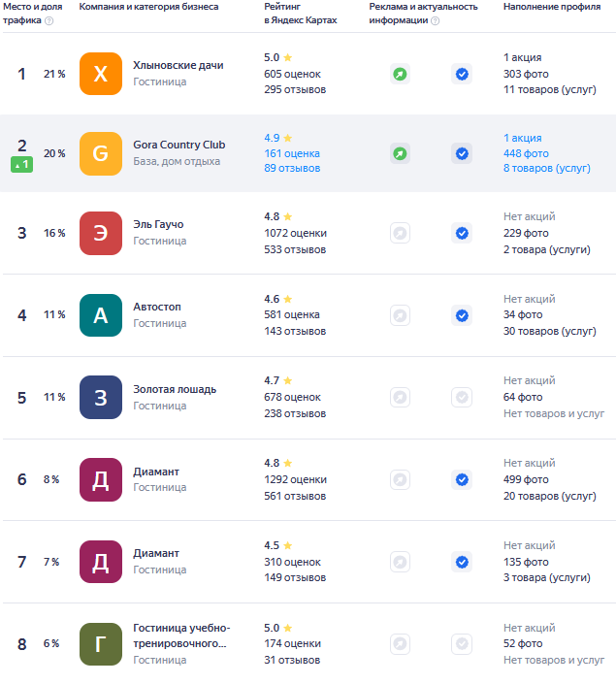The width and height of the screenshot is (616, 684).
Task: Click gray advertising icon in row 7 Диамант
Action: coord(400,562)
